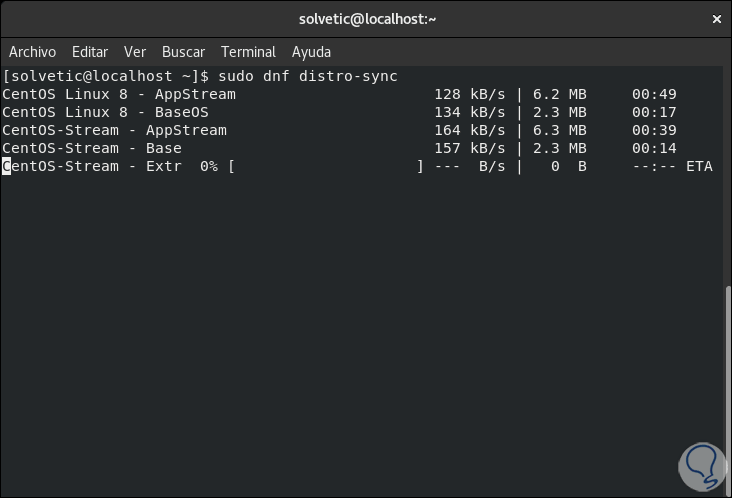Image resolution: width=732 pixels, height=498 pixels.
Task: Click the highlighted cursor block on the Extr line
Action: point(7,166)
